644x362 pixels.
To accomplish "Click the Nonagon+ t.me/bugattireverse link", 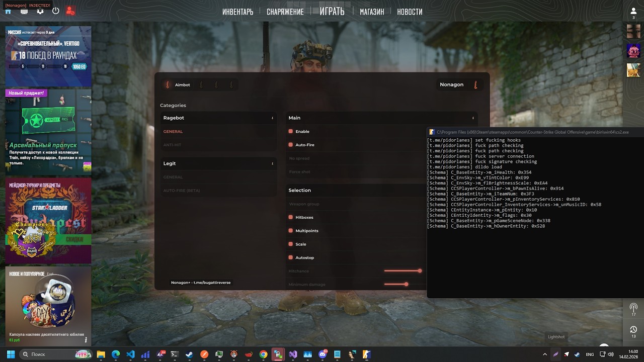I will click(201, 283).
